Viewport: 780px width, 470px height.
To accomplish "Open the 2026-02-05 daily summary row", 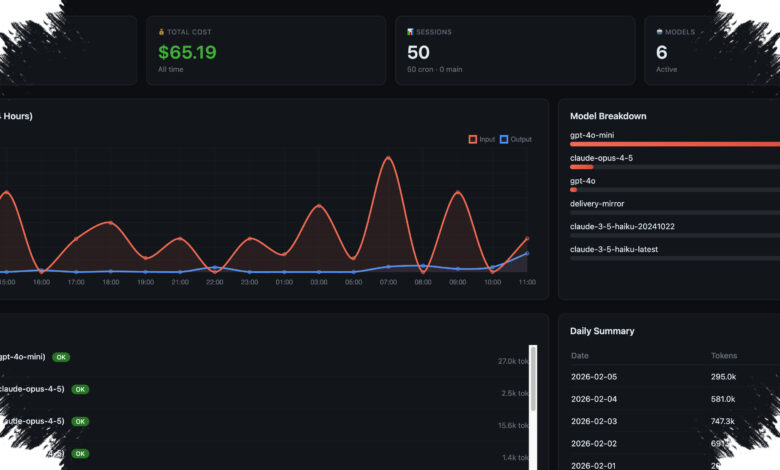I will click(675, 377).
